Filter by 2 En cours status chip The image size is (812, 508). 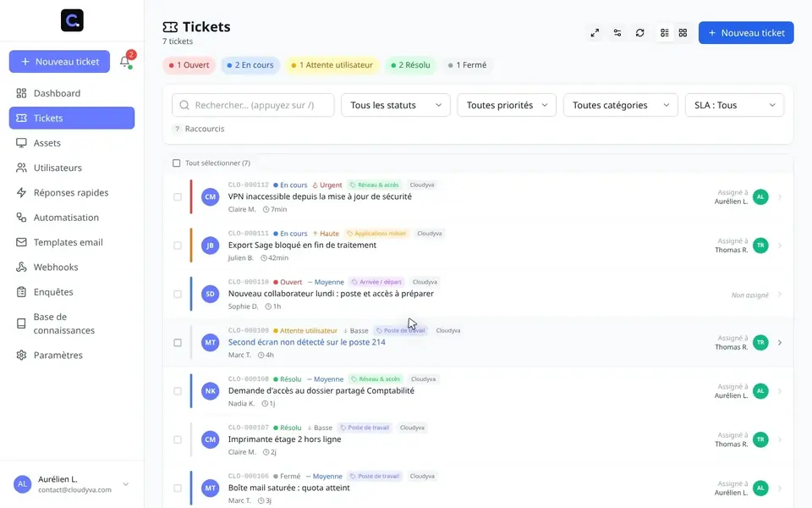[x=250, y=65]
